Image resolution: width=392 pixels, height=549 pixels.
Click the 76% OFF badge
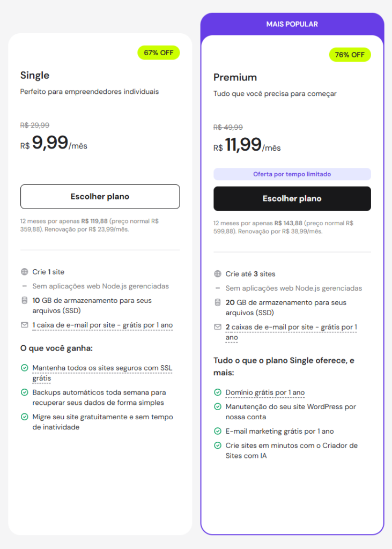tap(350, 55)
